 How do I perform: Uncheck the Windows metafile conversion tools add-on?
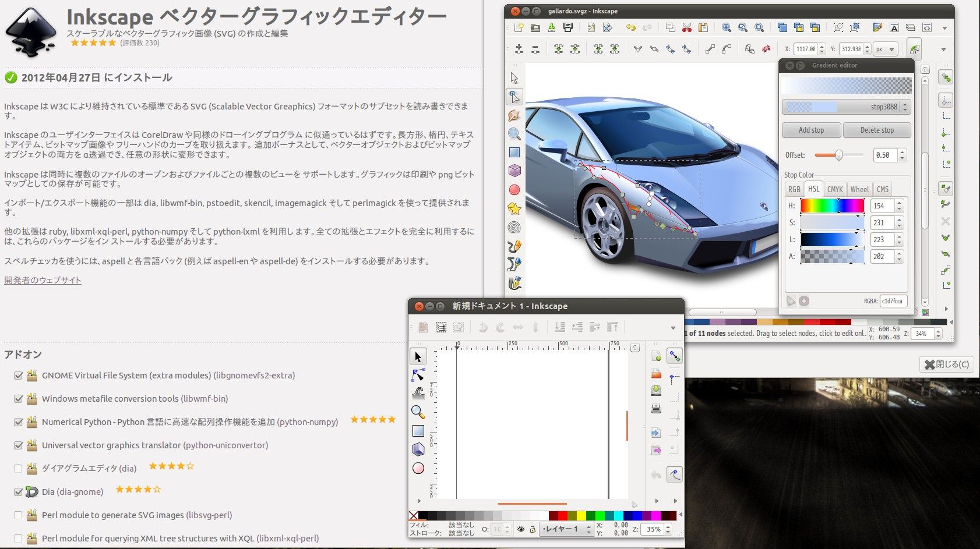[18, 399]
